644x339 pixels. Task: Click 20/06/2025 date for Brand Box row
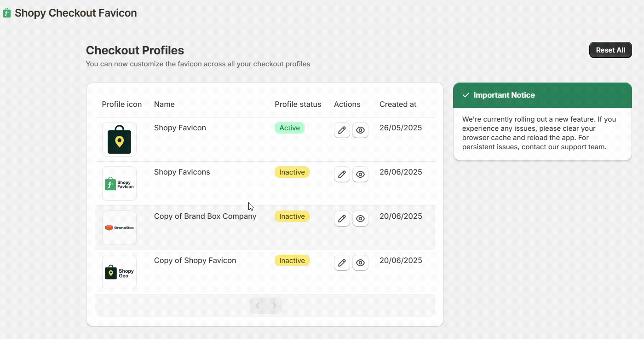point(401,216)
